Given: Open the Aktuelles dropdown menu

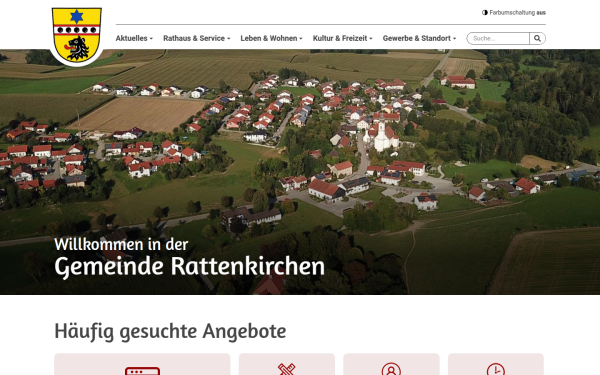Looking at the screenshot, I should coord(134,38).
